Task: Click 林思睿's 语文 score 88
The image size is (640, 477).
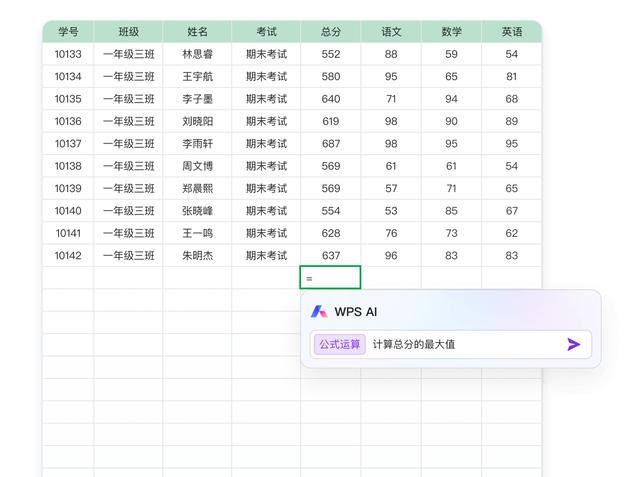Action: 391,54
